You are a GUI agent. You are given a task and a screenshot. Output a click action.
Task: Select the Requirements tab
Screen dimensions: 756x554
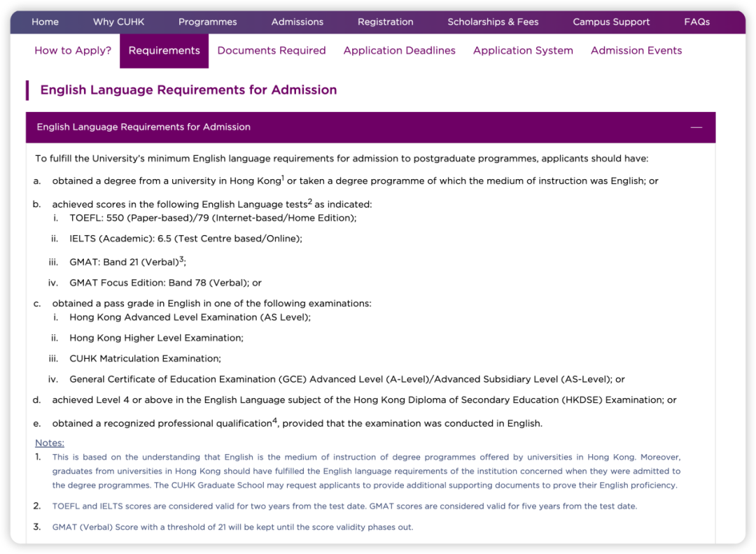tap(164, 50)
